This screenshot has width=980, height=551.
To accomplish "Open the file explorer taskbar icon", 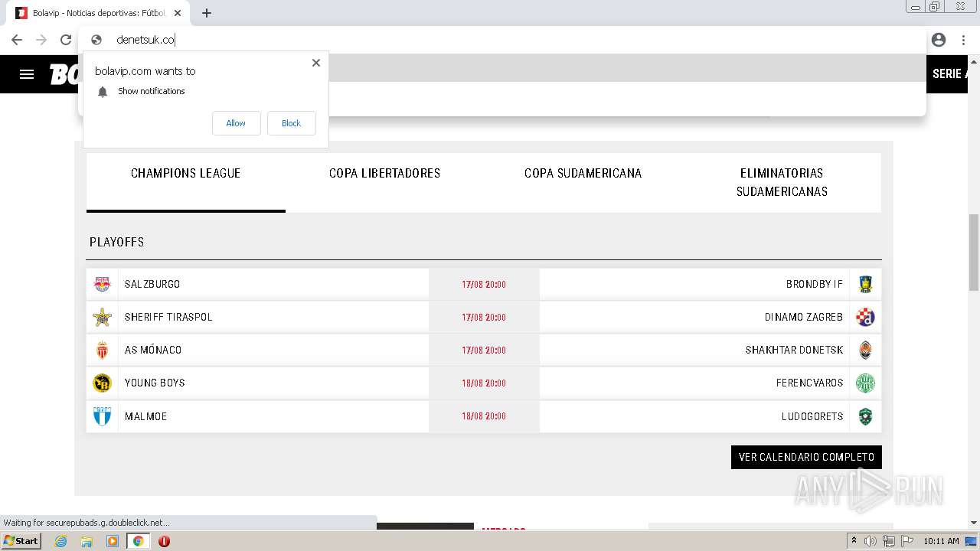I will pos(87,541).
